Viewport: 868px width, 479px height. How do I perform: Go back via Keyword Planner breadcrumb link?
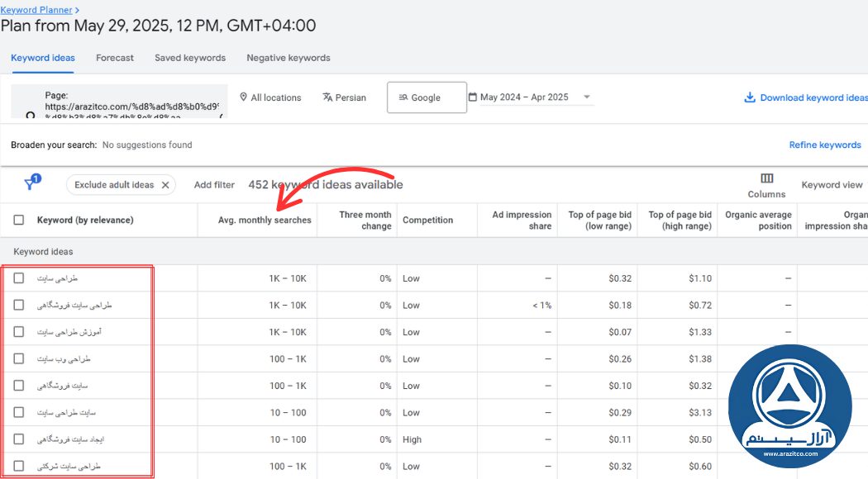(x=36, y=10)
